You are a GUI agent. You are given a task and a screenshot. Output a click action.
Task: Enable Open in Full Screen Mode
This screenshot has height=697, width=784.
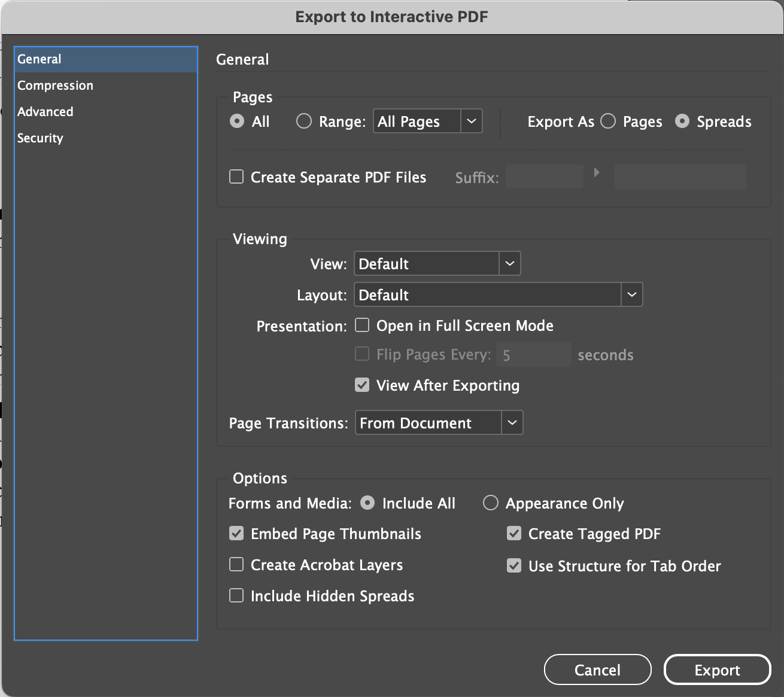pos(362,325)
